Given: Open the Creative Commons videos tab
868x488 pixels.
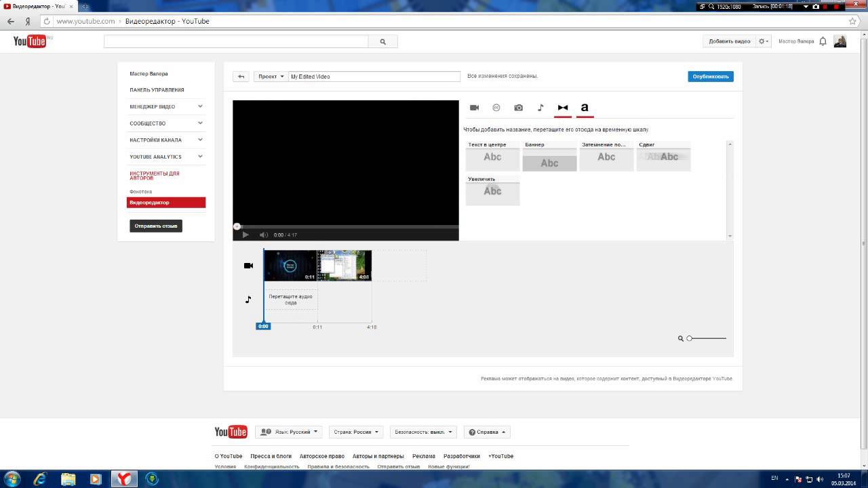Looking at the screenshot, I should [x=496, y=108].
